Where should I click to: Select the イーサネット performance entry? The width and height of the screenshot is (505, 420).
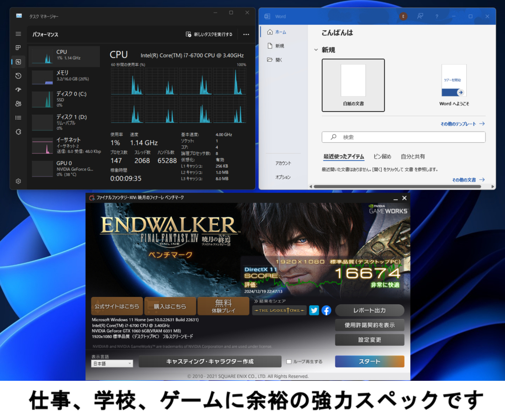64,145
